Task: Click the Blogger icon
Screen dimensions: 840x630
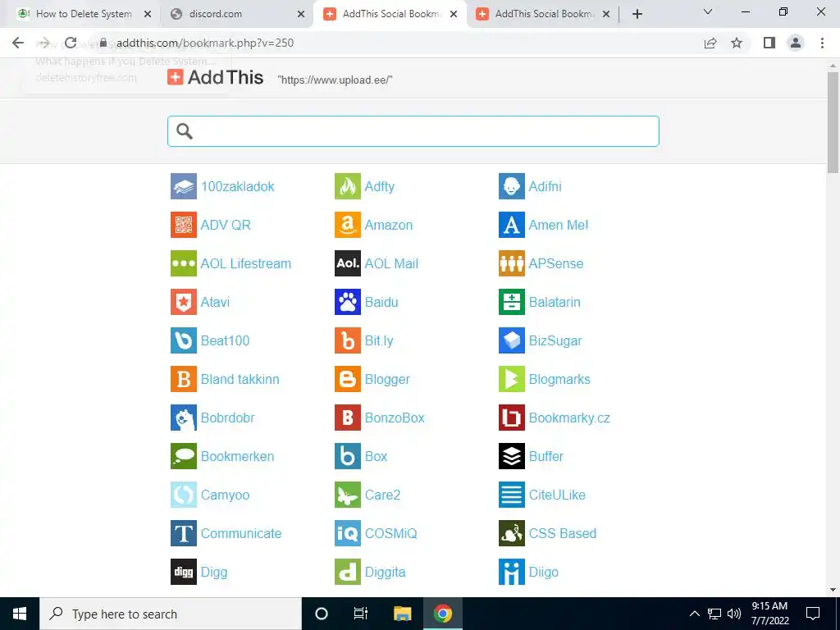Action: point(347,379)
